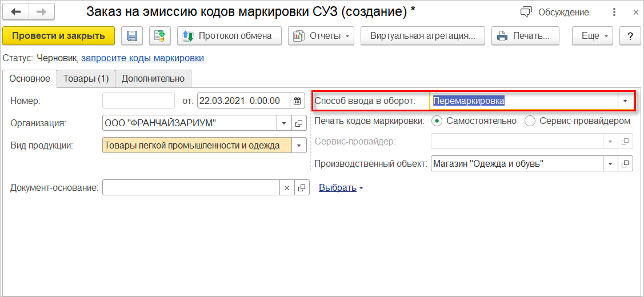Click the Провести и закрыть button
Screen dimensions: 644x297
pos(58,36)
